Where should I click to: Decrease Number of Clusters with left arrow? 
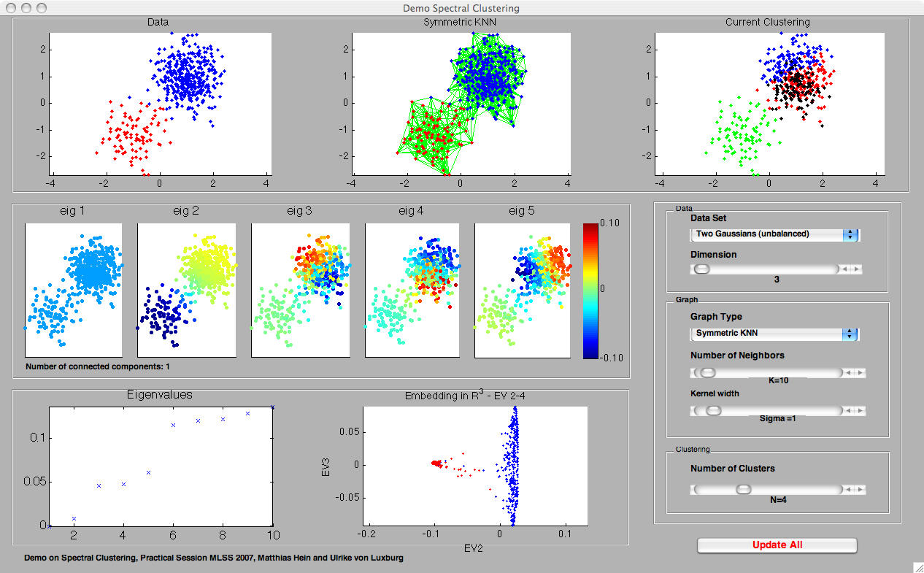pos(847,490)
